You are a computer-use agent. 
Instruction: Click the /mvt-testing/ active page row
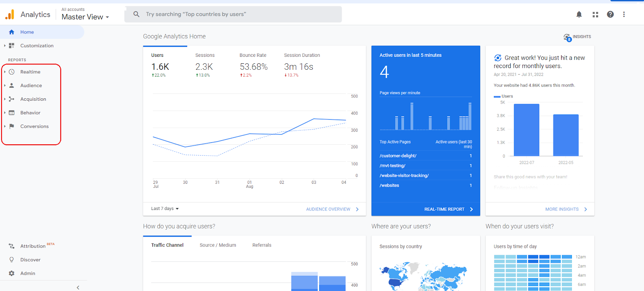[x=426, y=166]
